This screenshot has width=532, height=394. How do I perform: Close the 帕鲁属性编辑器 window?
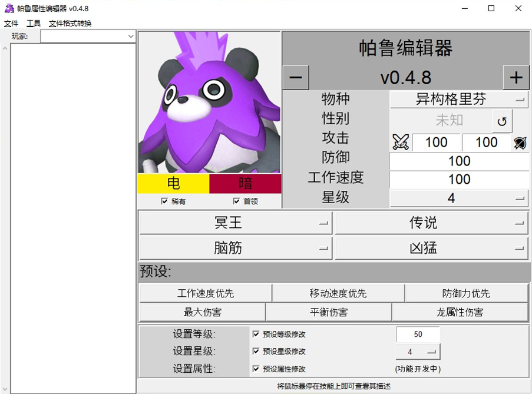pyautogui.click(x=518, y=8)
